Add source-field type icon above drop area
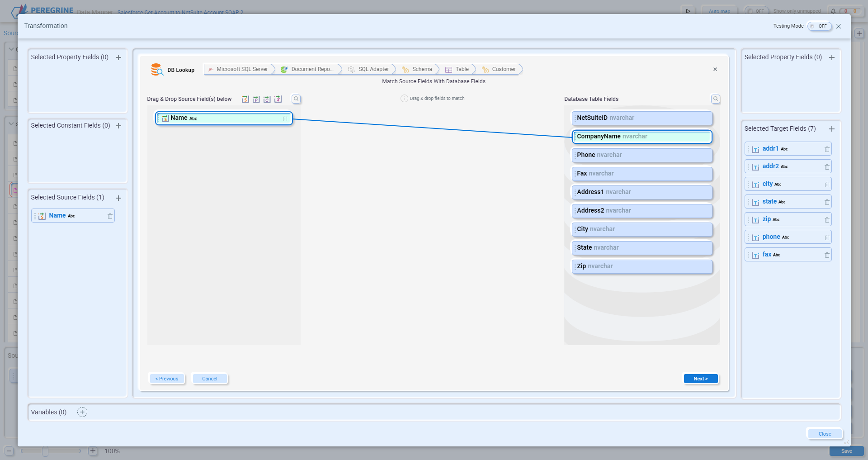Viewport: 868px width, 460px height. (245, 99)
